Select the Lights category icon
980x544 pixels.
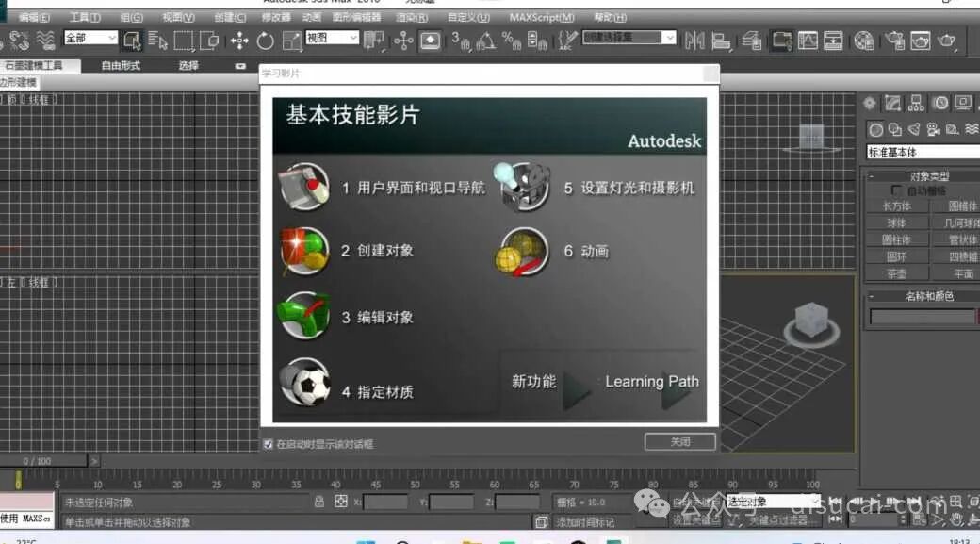coord(915,128)
